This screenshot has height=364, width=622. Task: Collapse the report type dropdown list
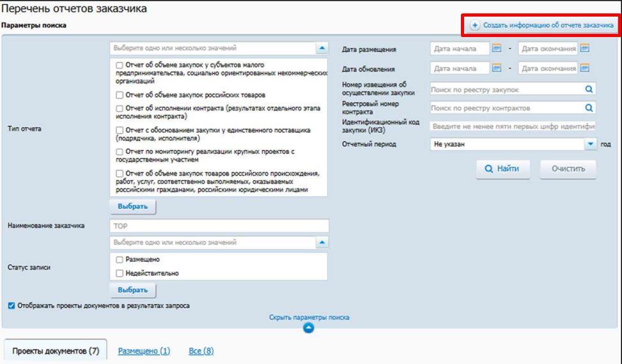click(322, 48)
